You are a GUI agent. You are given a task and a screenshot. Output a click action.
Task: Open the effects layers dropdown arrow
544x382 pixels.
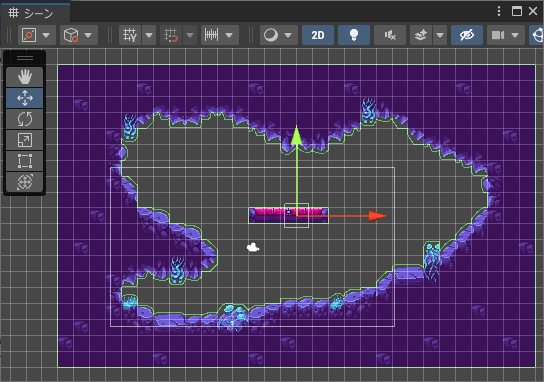pyautogui.click(x=440, y=35)
